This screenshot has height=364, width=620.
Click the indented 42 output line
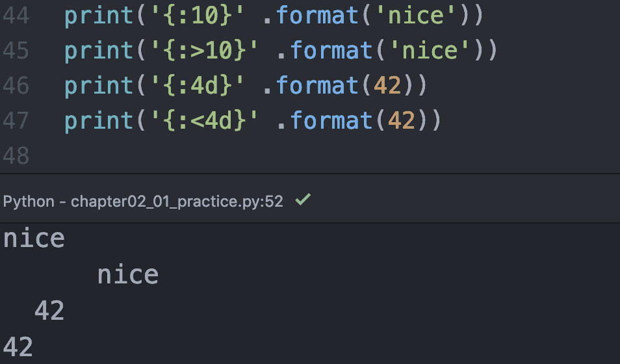pyautogui.click(x=49, y=311)
